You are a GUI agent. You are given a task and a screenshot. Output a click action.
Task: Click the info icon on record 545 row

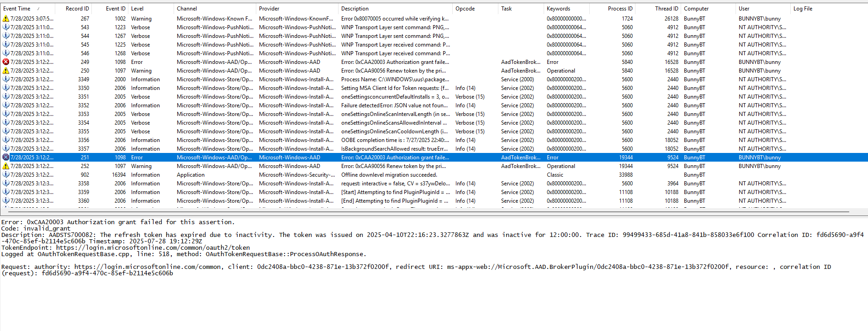click(6, 45)
